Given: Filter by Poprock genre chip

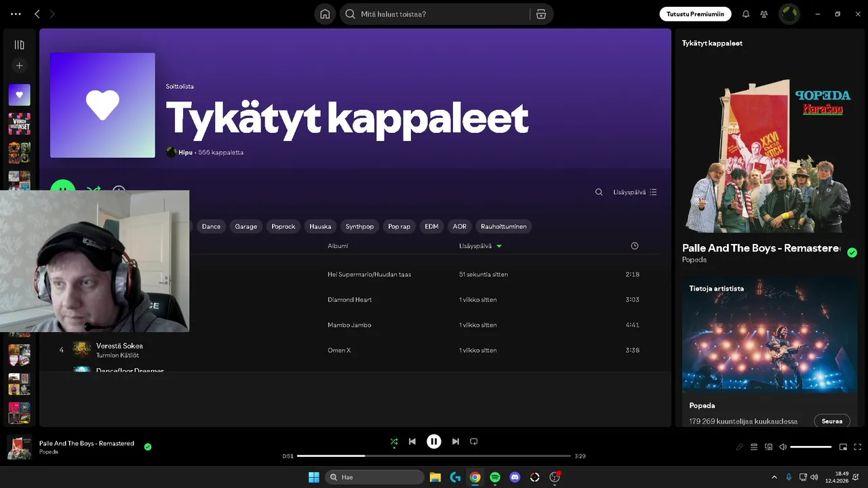Looking at the screenshot, I should [283, 226].
